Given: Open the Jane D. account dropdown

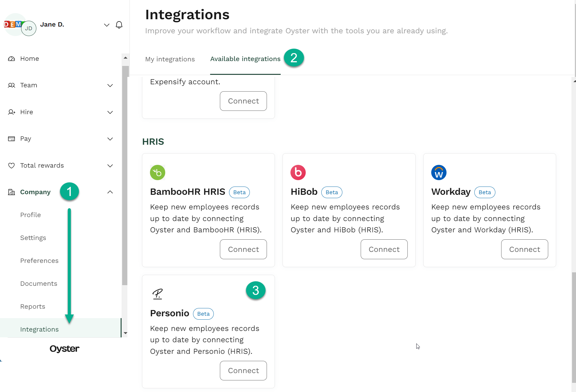Looking at the screenshot, I should tap(107, 25).
